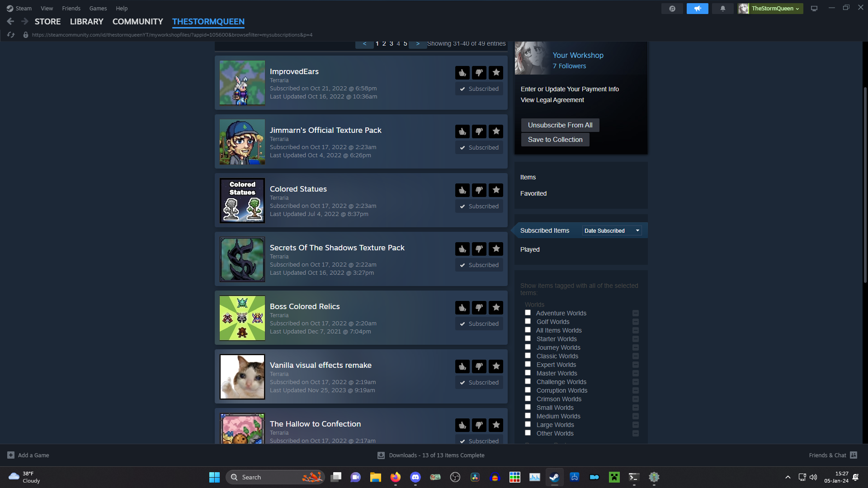
Task: Open the Steam menu
Action: pos(19,9)
